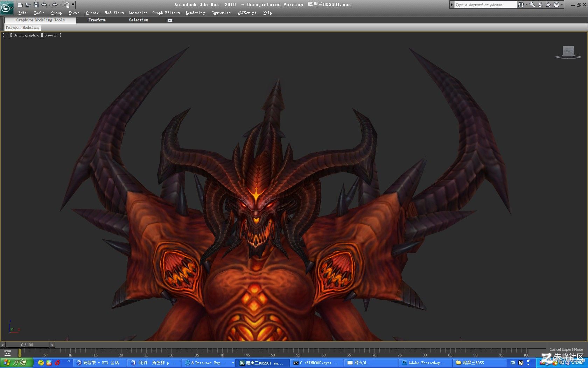The width and height of the screenshot is (588, 368).
Task: Click time slider next frame arrow
Action: [x=52, y=345]
